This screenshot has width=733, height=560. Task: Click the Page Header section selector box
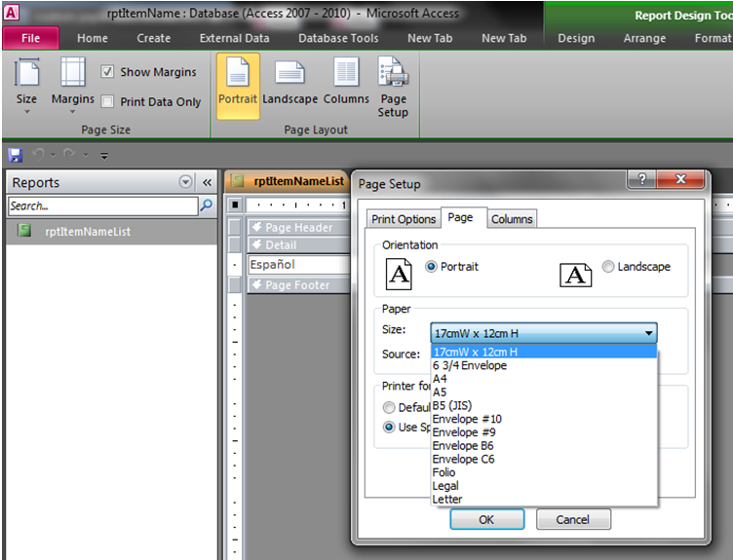[235, 227]
